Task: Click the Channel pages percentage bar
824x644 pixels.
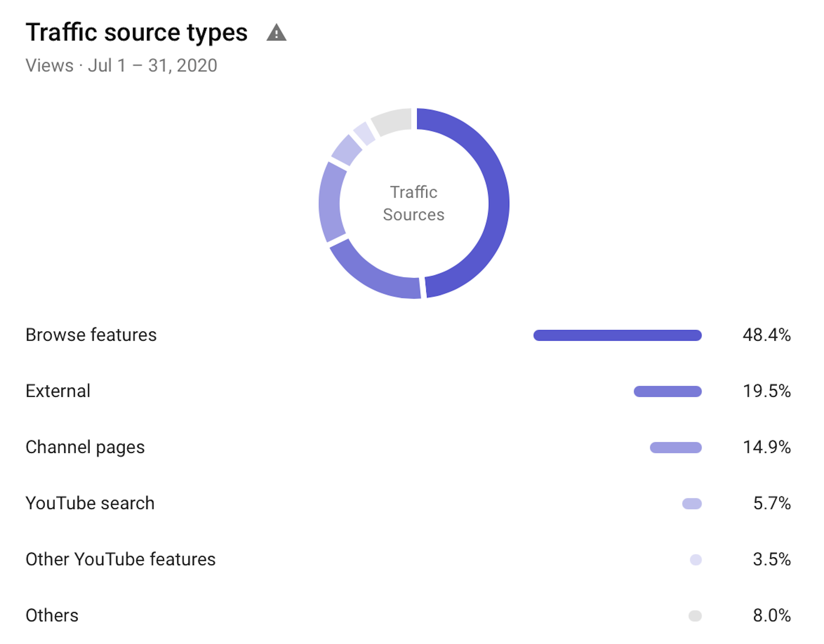Action: click(x=675, y=448)
